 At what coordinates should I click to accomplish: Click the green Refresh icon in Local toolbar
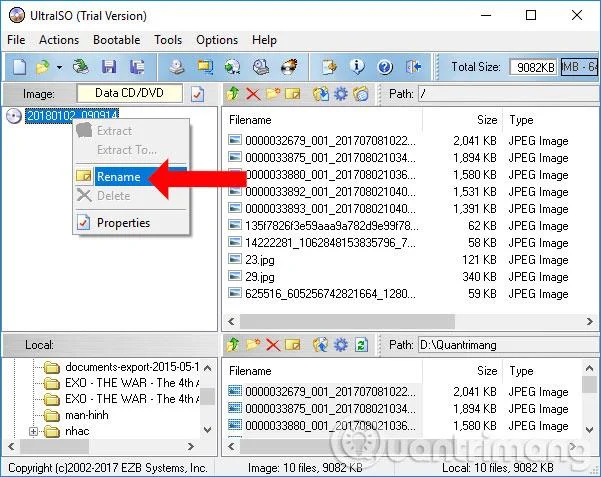pyautogui.click(x=361, y=345)
